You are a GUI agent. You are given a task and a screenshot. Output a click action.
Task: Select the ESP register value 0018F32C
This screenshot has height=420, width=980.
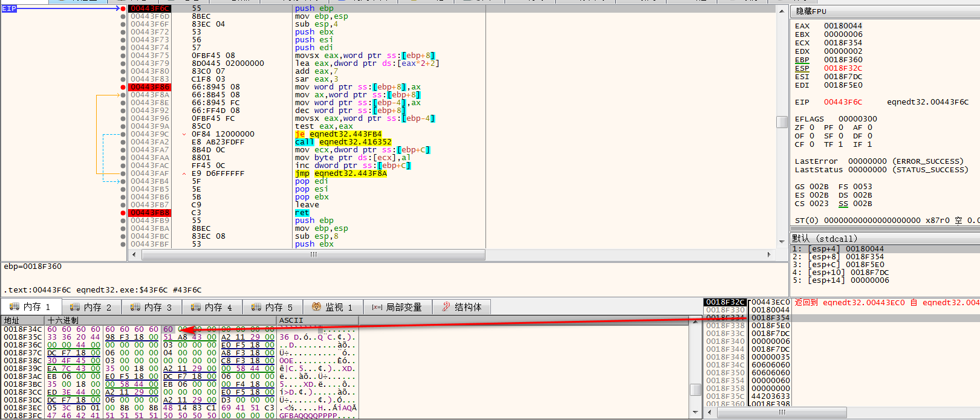[843, 68]
